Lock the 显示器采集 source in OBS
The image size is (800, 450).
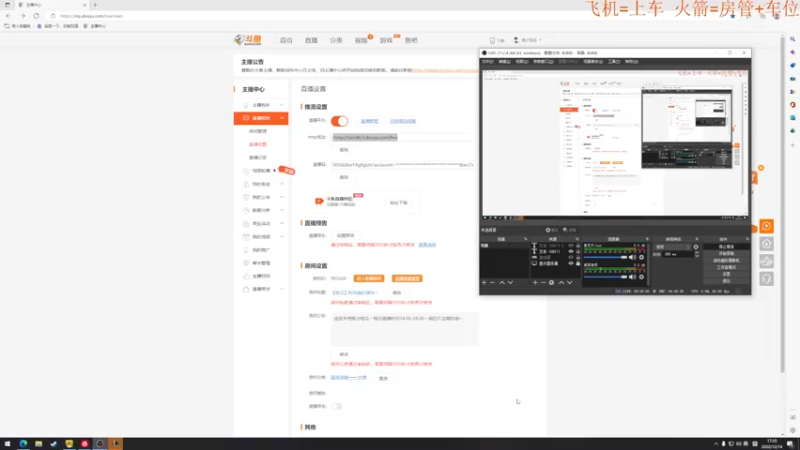pos(578,264)
